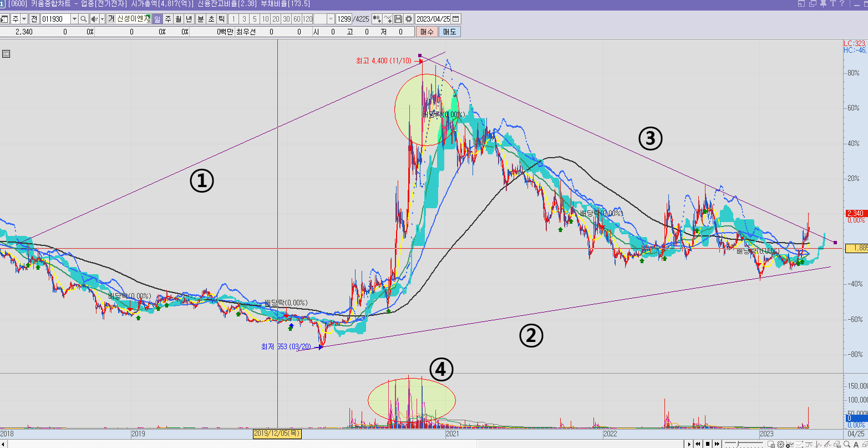
Task: Click the stock code field 011930
Action: pyautogui.click(x=55, y=19)
